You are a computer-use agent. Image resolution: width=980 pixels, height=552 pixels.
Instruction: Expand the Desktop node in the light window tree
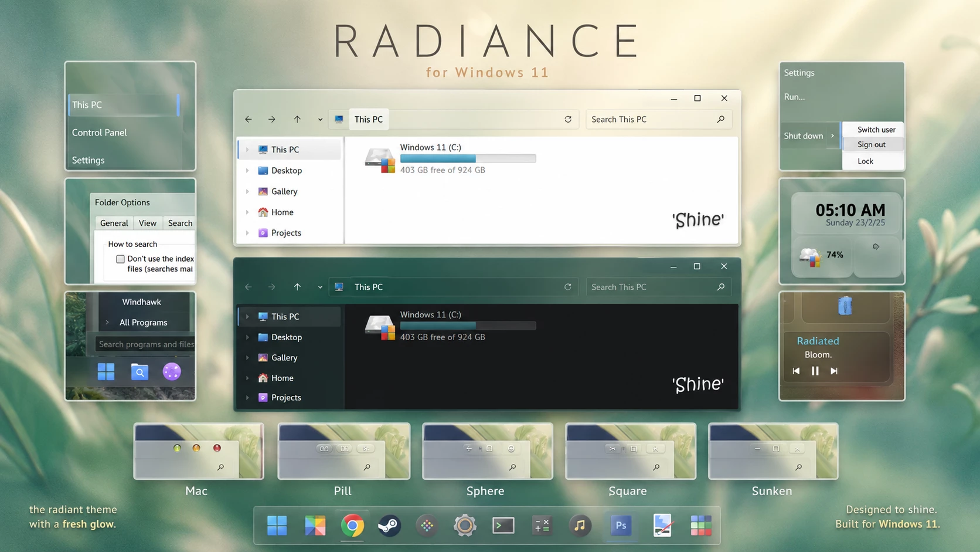point(247,171)
